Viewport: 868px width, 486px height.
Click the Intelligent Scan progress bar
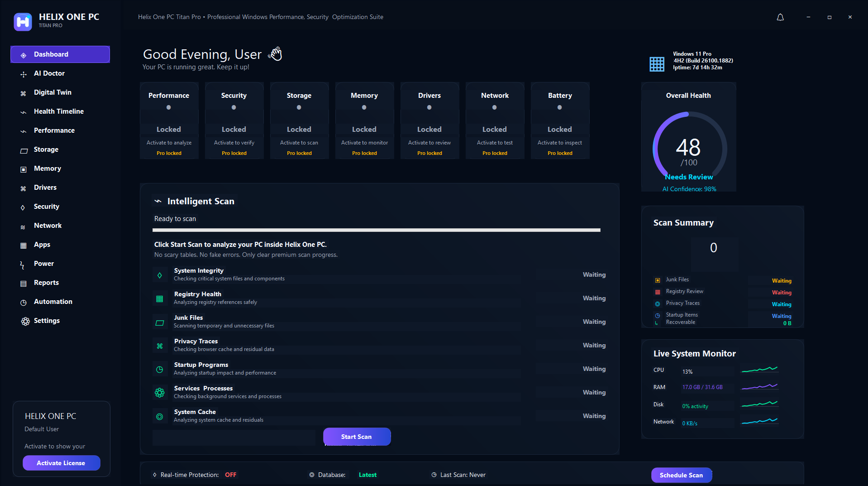pyautogui.click(x=377, y=230)
